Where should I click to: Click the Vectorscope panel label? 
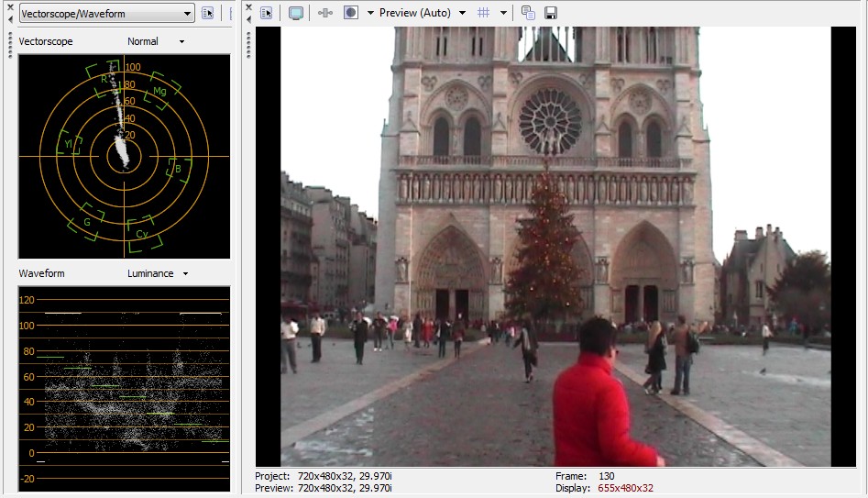point(46,41)
